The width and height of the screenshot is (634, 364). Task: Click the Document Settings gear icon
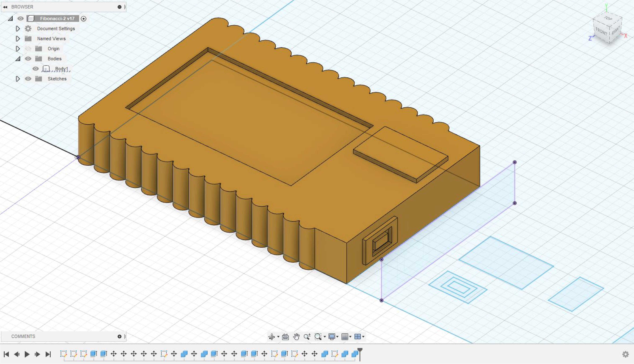point(28,29)
